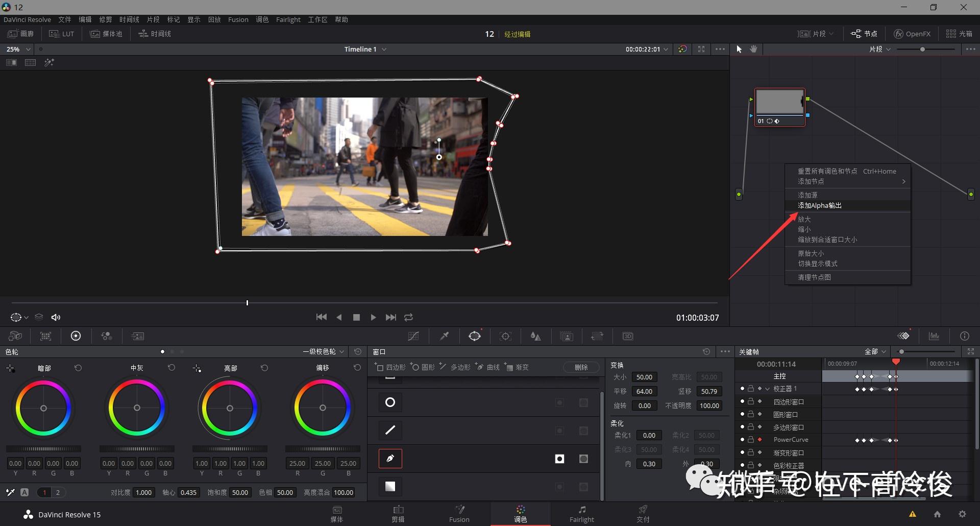
Task: Click the 删除 button in window panel
Action: tap(581, 367)
